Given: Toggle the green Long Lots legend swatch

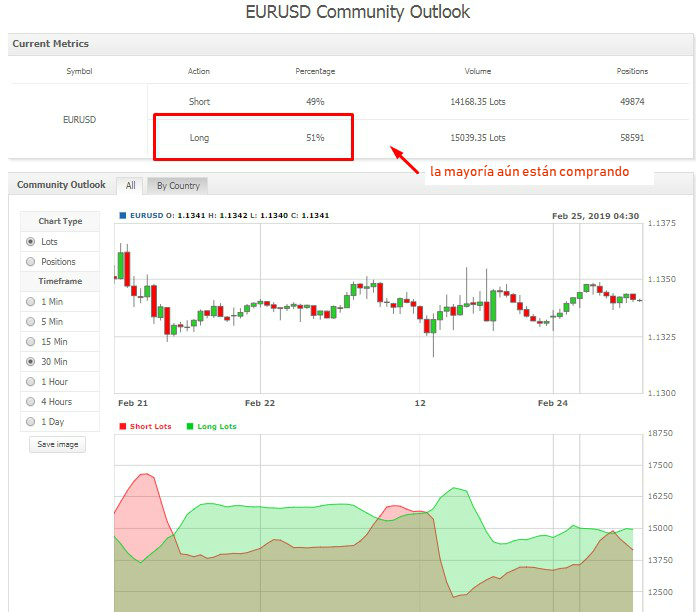Looking at the screenshot, I should (x=190, y=426).
